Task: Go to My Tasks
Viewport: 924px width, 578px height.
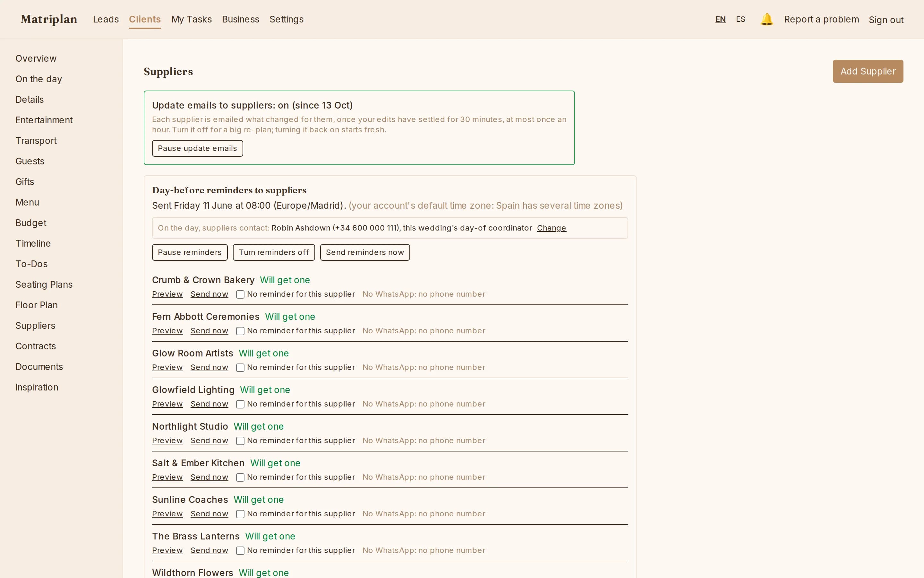Action: coord(191,19)
